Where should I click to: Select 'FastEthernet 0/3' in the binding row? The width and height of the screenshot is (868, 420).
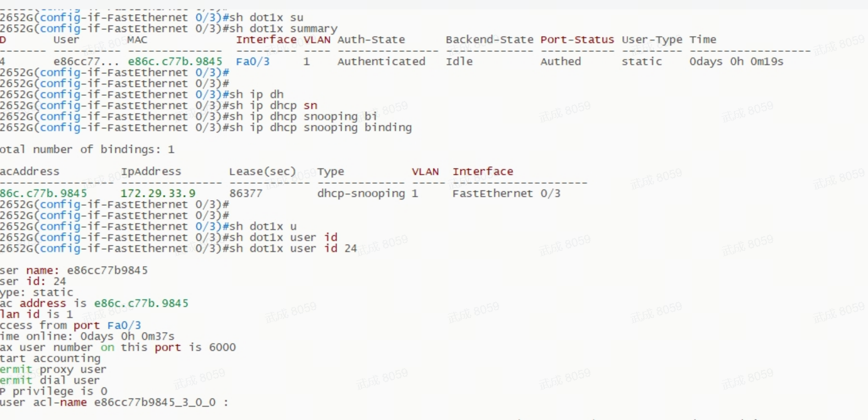(x=506, y=193)
